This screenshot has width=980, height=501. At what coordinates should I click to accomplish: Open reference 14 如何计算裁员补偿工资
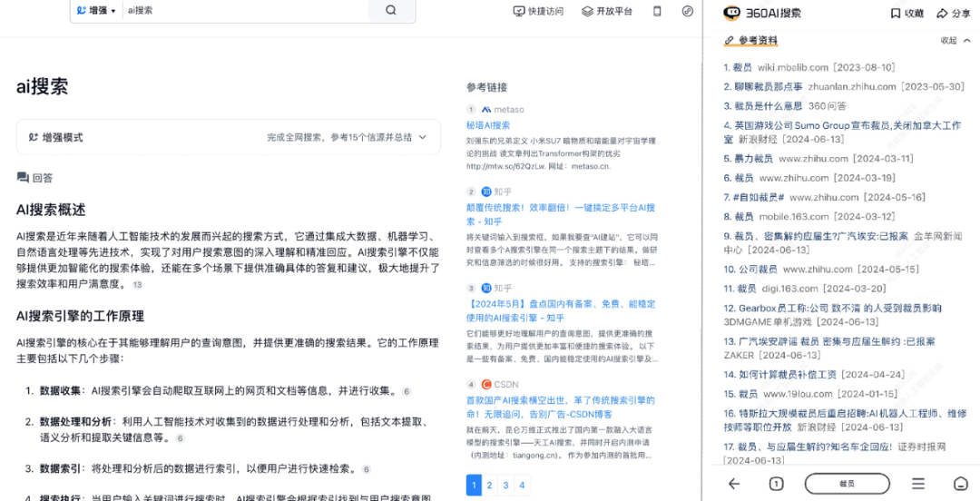[814, 375]
